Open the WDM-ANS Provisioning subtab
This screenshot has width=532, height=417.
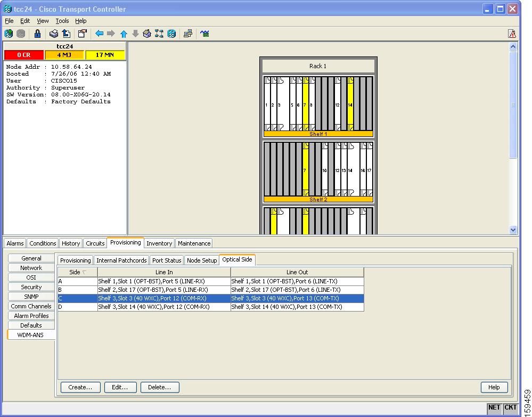point(75,260)
